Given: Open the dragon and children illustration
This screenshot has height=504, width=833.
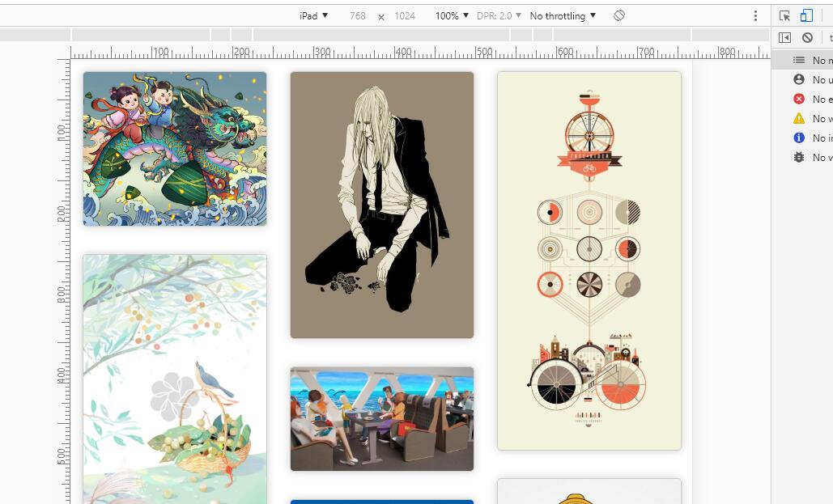Looking at the screenshot, I should 175,149.
